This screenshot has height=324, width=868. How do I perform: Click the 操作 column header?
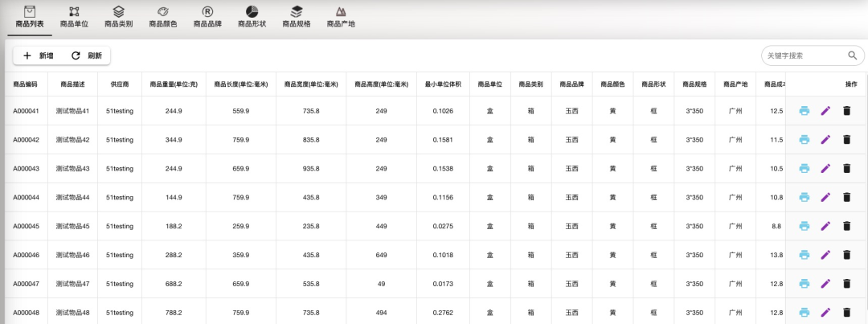point(826,84)
